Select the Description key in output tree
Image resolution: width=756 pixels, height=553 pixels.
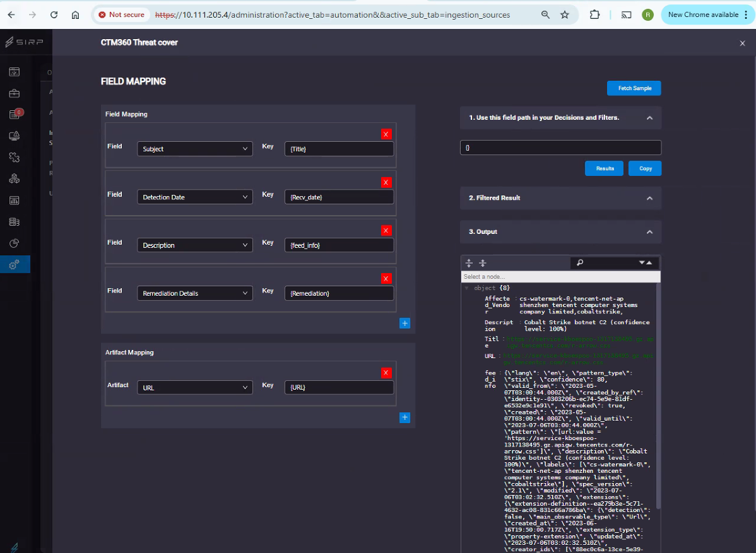click(499, 325)
